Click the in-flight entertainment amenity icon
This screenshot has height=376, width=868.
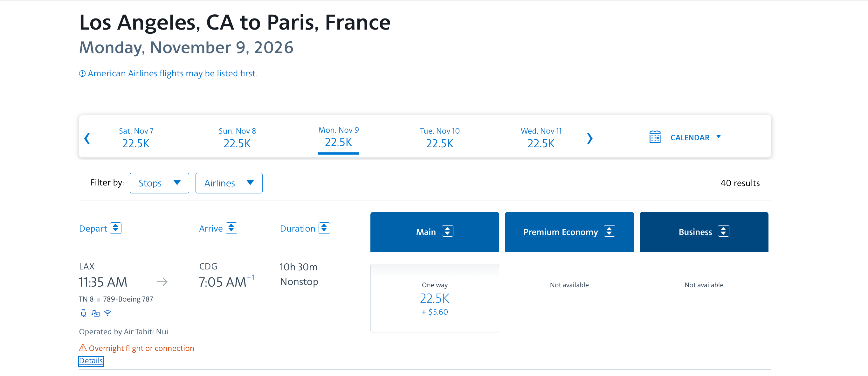(x=96, y=313)
